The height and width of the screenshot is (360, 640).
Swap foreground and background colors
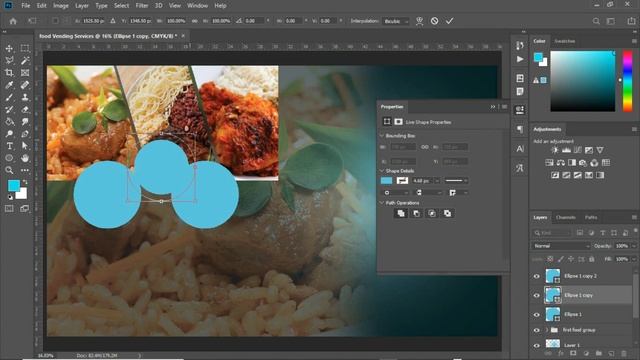pos(25,182)
